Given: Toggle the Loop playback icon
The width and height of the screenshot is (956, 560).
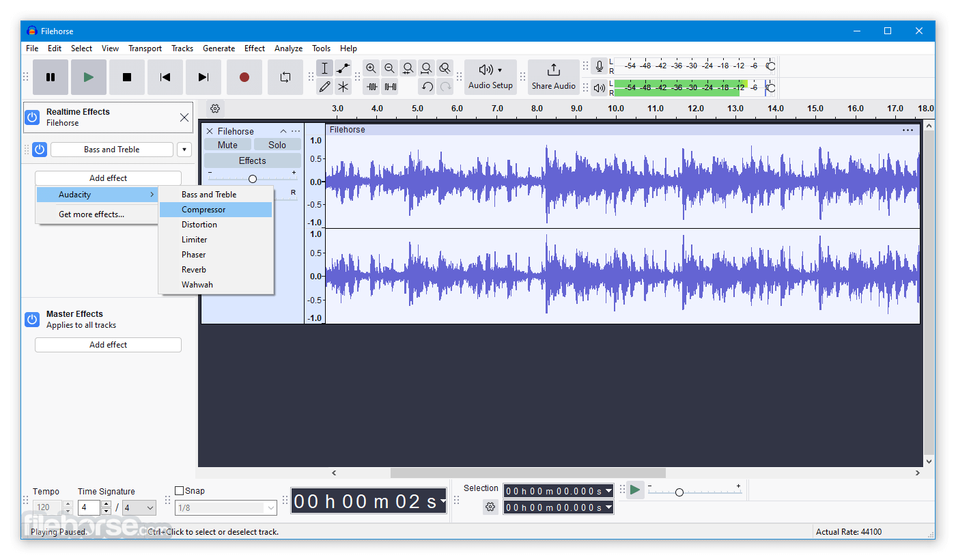Looking at the screenshot, I should (285, 77).
